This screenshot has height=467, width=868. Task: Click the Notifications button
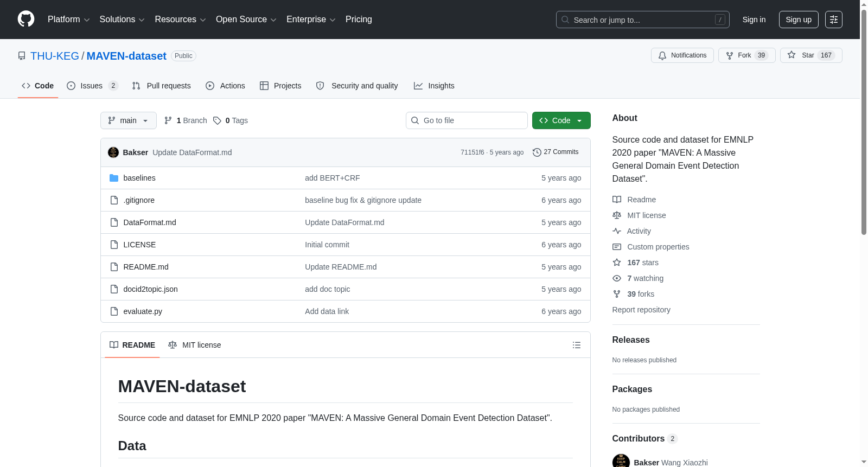pos(682,55)
